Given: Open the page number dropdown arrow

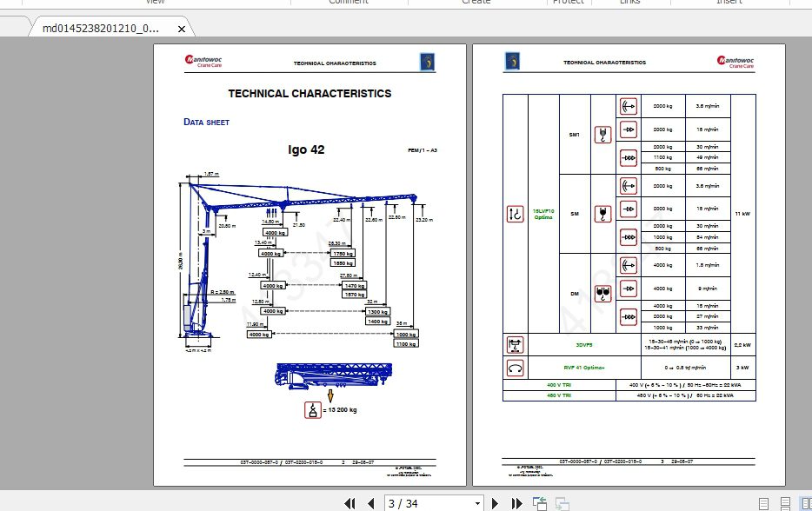Looking at the screenshot, I should (x=477, y=503).
